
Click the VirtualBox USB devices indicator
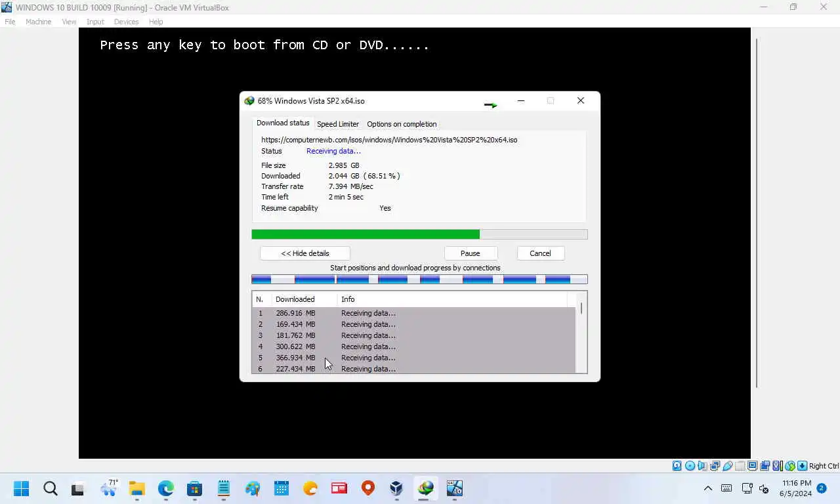727,466
